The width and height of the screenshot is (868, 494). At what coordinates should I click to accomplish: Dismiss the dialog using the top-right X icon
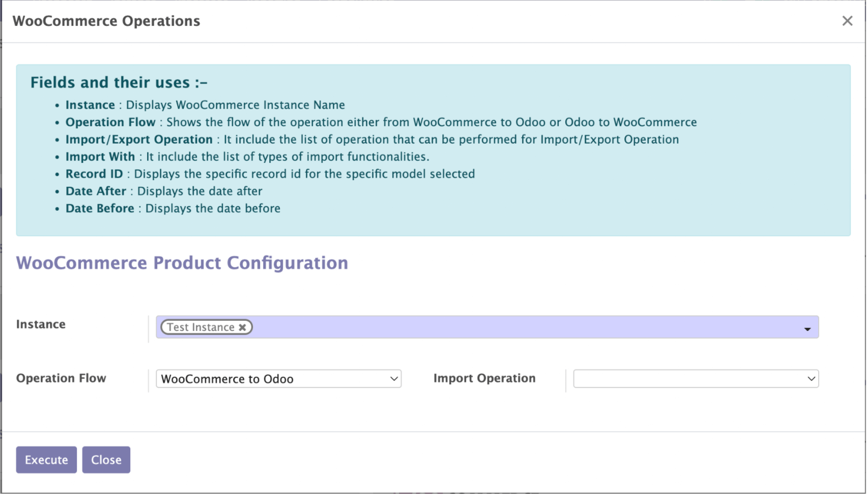848,20
